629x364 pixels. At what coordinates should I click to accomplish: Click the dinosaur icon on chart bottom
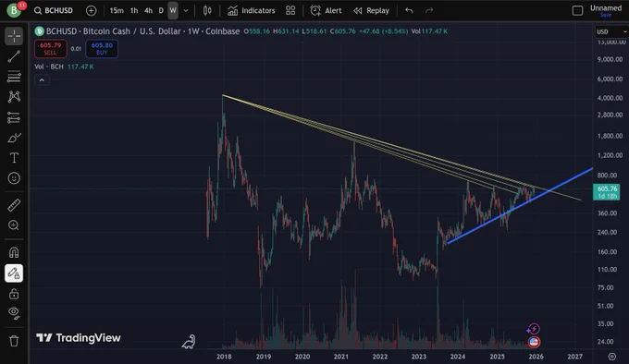189,342
